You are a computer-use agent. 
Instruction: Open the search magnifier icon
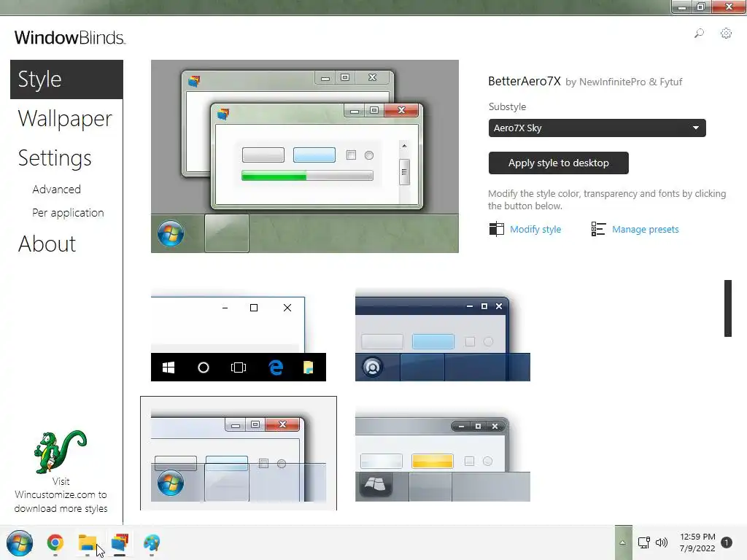(x=699, y=34)
